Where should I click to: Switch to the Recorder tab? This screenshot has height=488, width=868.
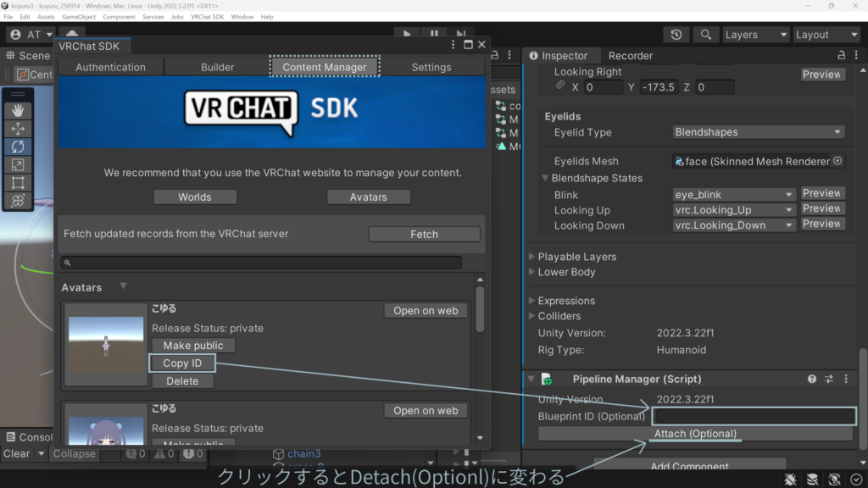pos(630,55)
